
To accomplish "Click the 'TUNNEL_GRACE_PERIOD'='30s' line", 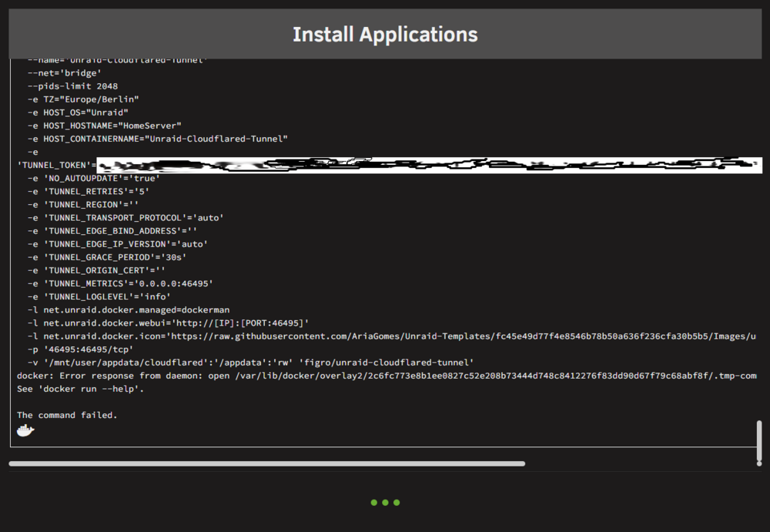I will pyautogui.click(x=107, y=257).
